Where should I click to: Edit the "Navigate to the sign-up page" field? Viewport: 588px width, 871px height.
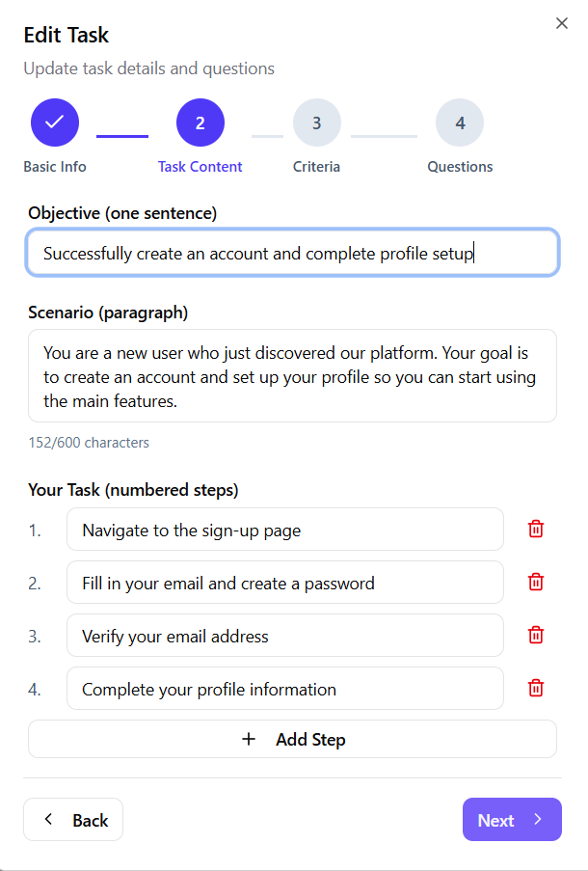(x=284, y=530)
